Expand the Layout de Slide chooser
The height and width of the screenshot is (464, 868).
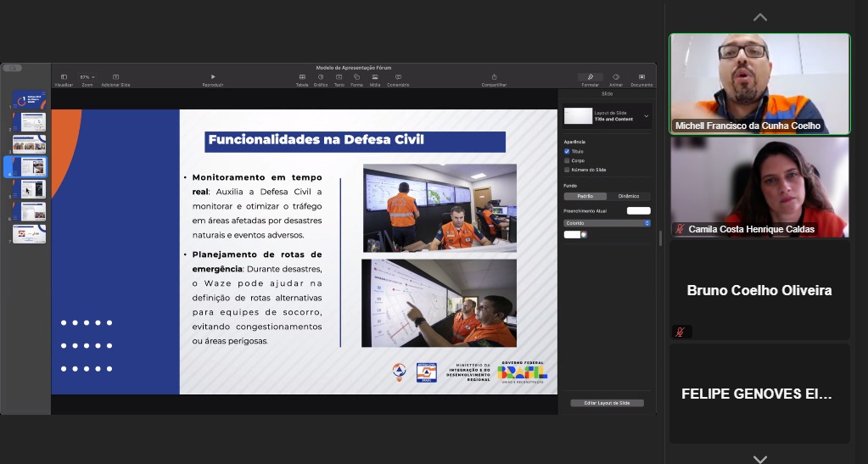click(646, 116)
